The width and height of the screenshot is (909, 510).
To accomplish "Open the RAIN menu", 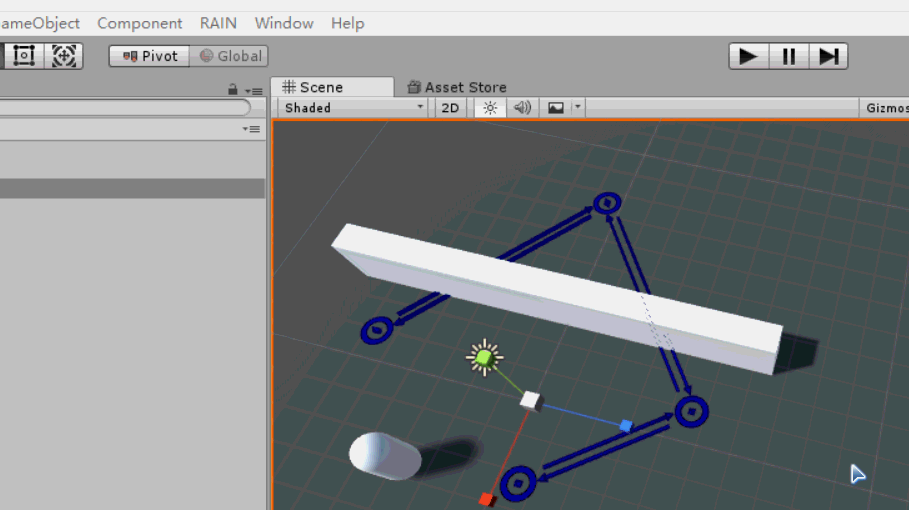I will click(218, 23).
